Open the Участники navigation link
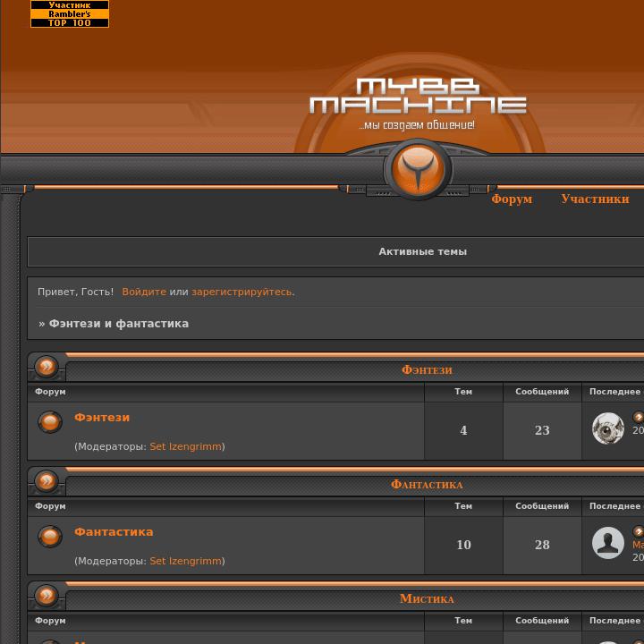This screenshot has width=644, height=644. [x=595, y=199]
